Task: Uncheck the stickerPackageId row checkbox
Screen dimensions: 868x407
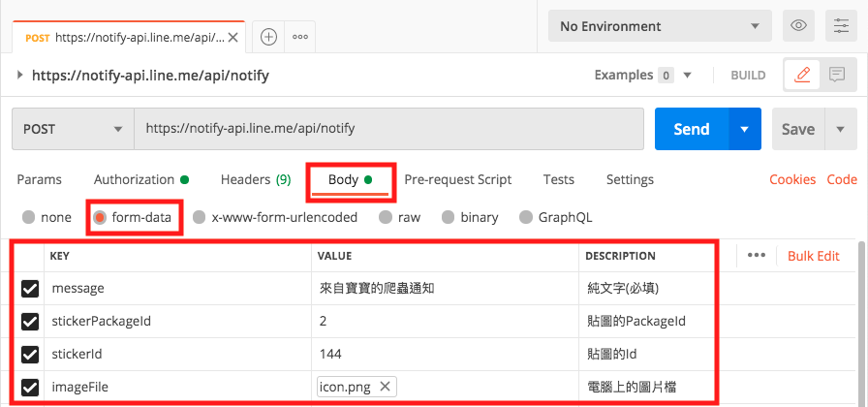Action: (29, 321)
